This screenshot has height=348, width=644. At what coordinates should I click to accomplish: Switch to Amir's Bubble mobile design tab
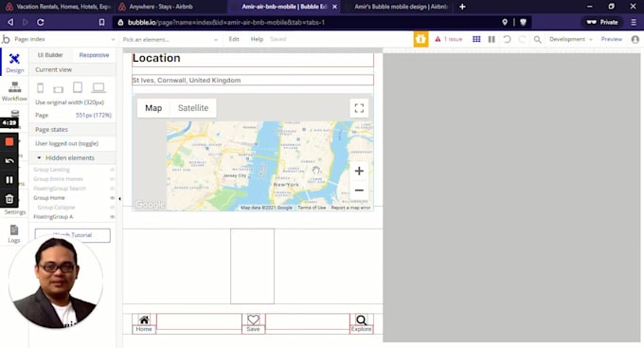398,7
